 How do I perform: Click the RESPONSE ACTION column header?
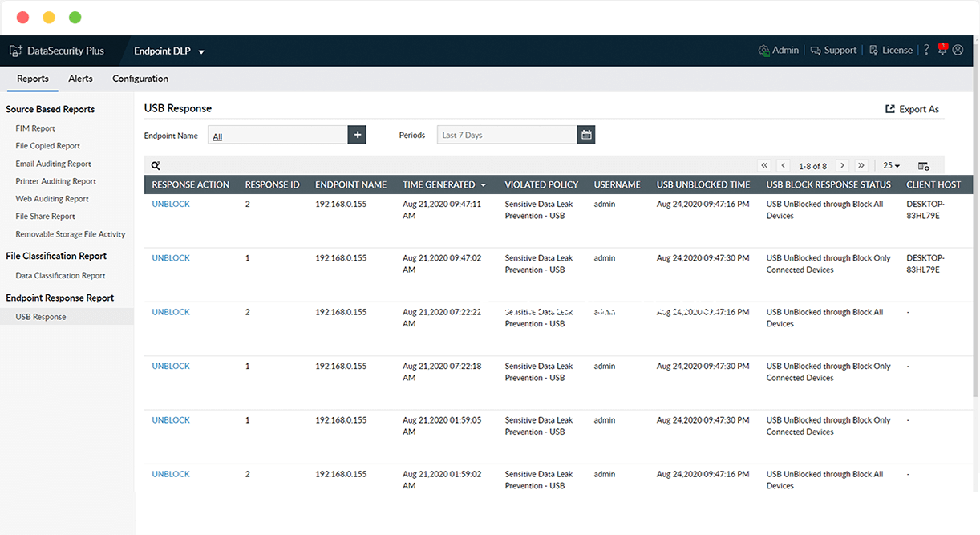click(191, 184)
